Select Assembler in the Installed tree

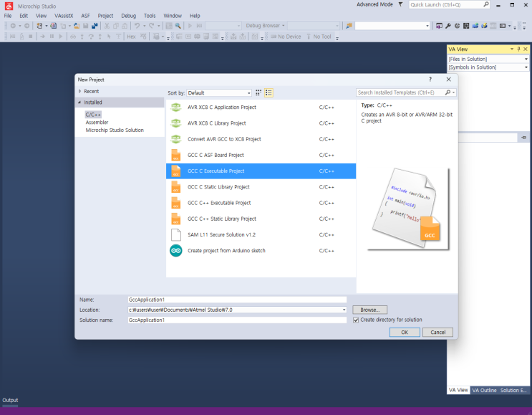97,123
